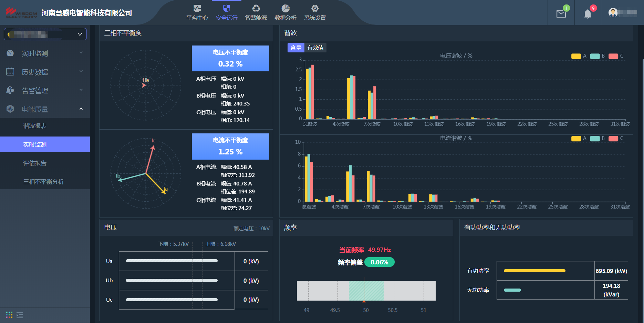Open 评估报告 submenu item
This screenshot has width=644, height=323.
point(35,163)
